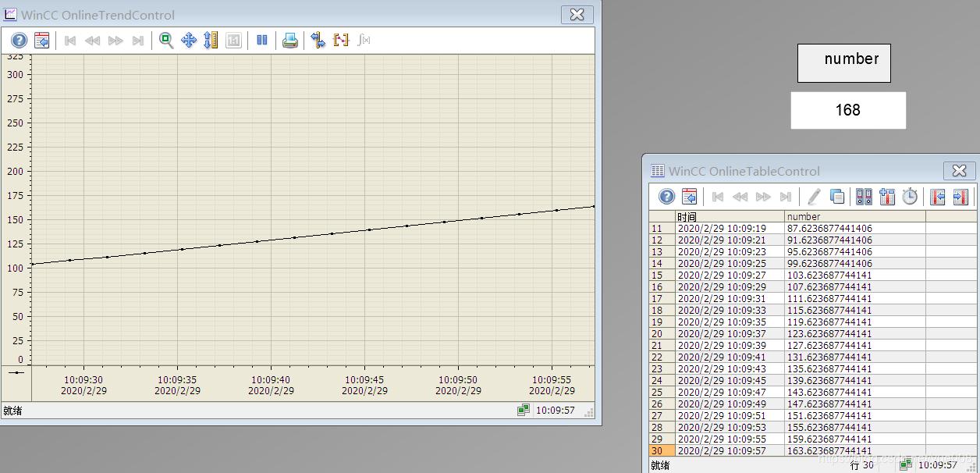Pause the trend update with start/stop button

262,41
